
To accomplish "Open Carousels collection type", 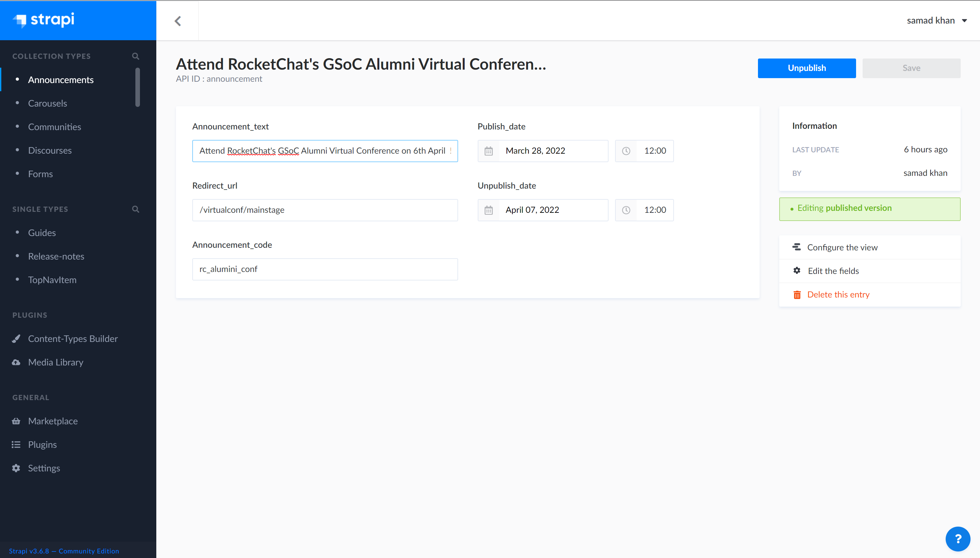I will [x=47, y=104].
